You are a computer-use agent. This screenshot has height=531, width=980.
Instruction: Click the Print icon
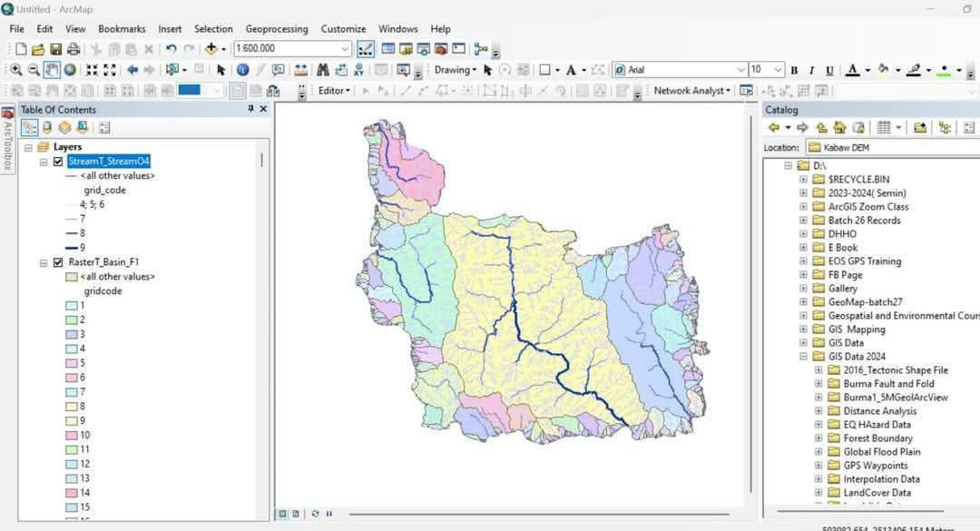coord(73,49)
